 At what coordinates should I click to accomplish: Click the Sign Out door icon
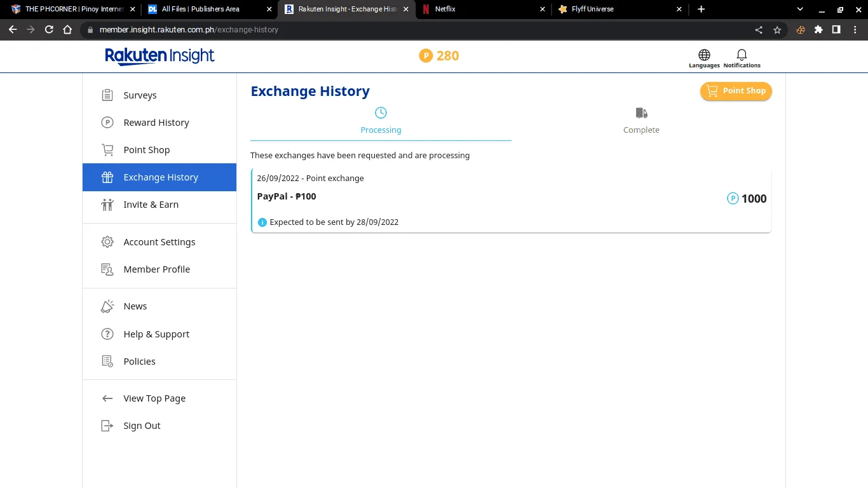107,426
